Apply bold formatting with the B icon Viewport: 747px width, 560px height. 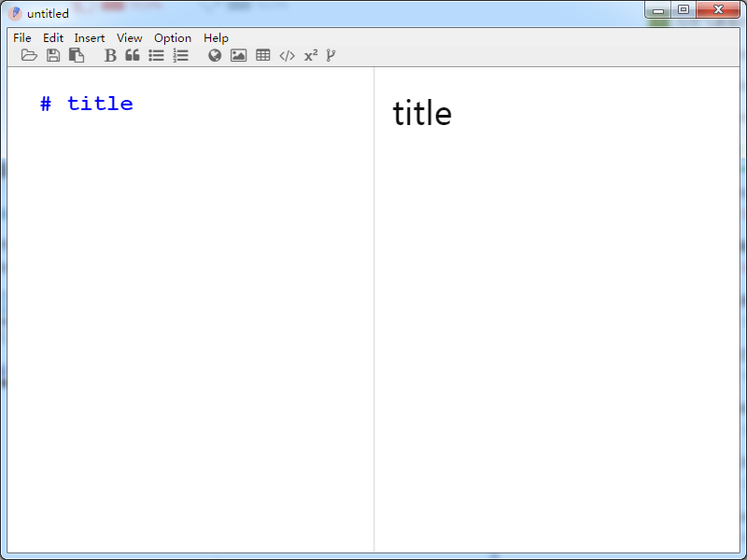click(110, 55)
